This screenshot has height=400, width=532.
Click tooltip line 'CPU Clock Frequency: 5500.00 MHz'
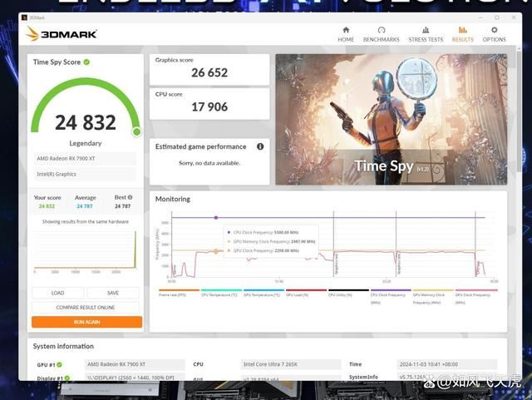click(x=264, y=233)
